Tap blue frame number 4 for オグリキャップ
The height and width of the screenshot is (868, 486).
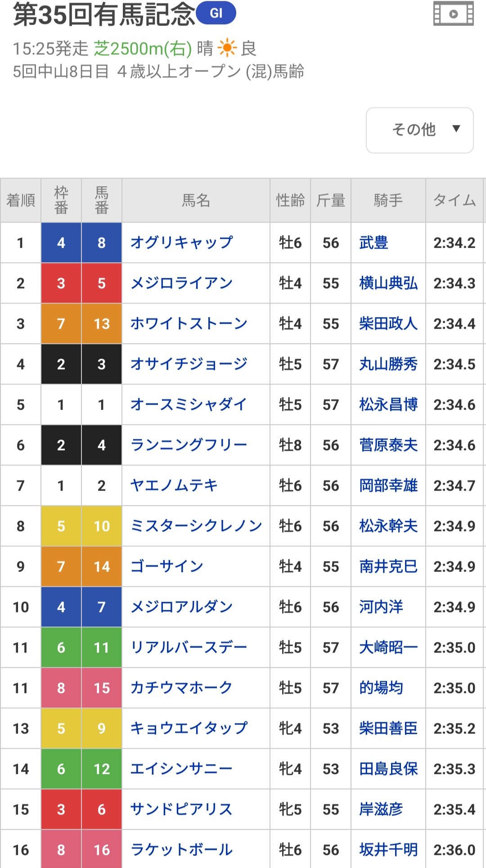[x=61, y=243]
